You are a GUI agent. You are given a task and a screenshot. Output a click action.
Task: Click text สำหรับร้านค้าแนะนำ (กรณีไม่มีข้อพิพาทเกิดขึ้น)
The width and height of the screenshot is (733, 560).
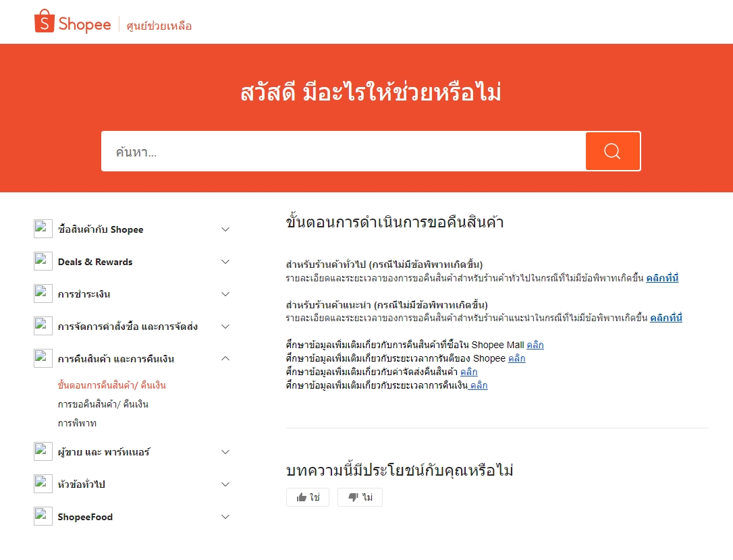pos(387,305)
